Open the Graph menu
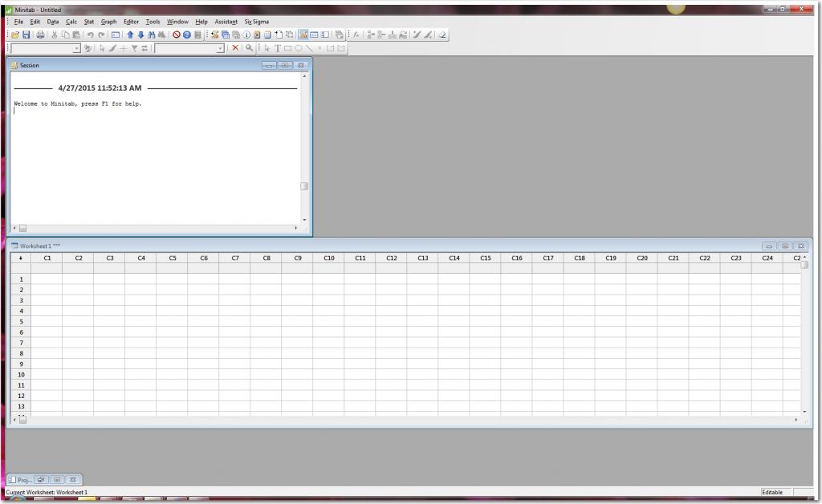 coord(108,22)
